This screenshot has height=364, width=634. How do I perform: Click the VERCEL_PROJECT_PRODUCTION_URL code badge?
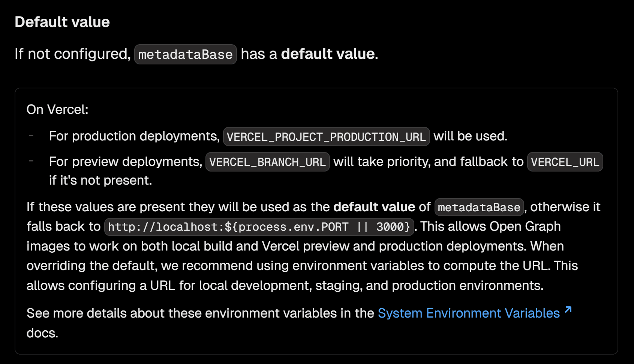326,136
